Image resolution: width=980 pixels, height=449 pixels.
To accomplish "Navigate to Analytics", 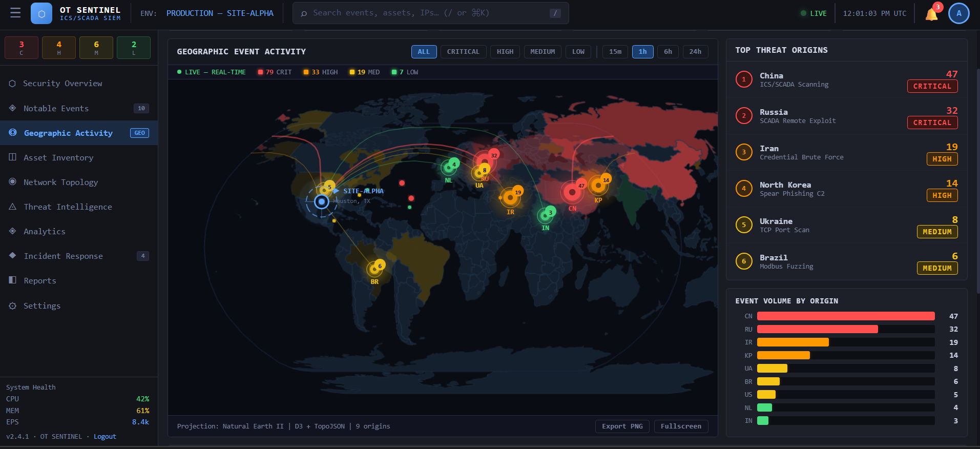I will click(x=79, y=231).
